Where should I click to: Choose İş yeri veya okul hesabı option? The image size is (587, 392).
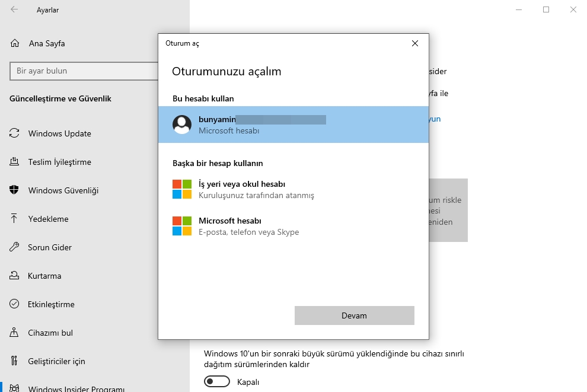pos(243,187)
